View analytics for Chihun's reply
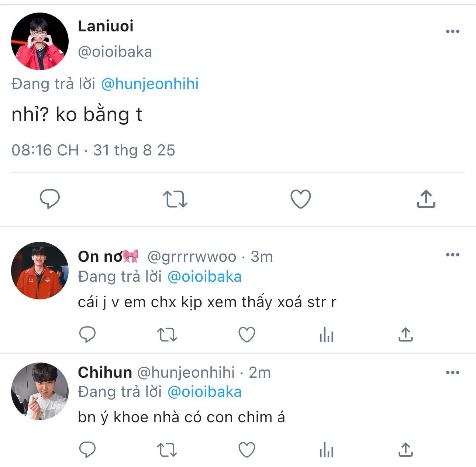This screenshot has width=476, height=467. pos(326,450)
